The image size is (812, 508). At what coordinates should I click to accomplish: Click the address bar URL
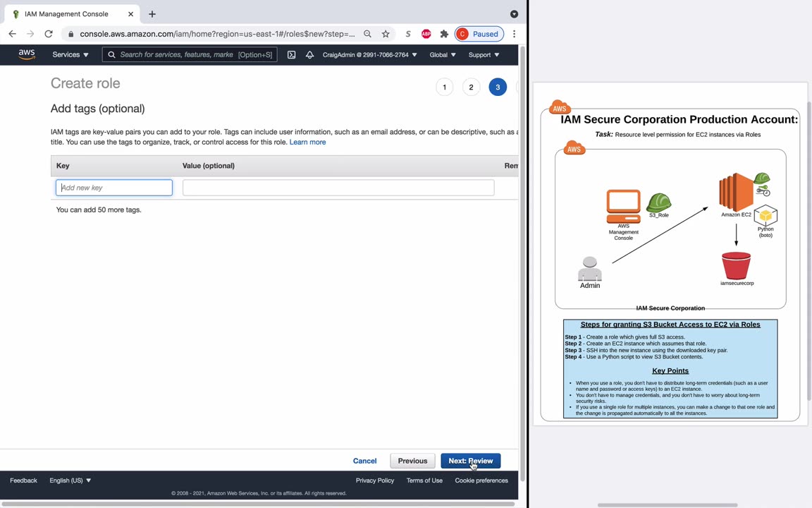218,34
